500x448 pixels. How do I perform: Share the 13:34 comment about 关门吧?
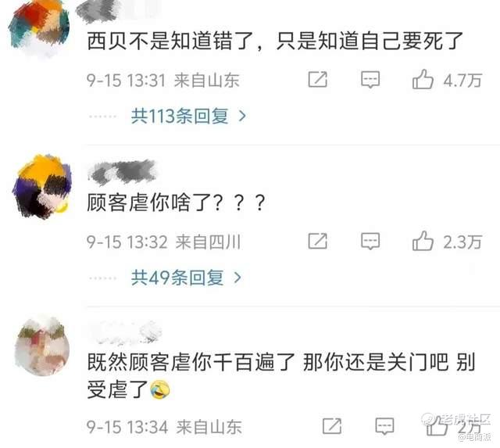pyautogui.click(x=332, y=426)
